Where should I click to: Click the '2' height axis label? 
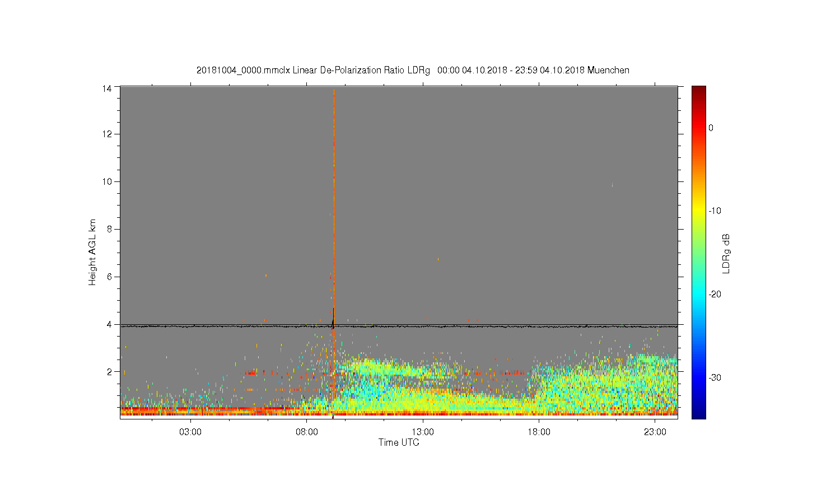(x=109, y=371)
